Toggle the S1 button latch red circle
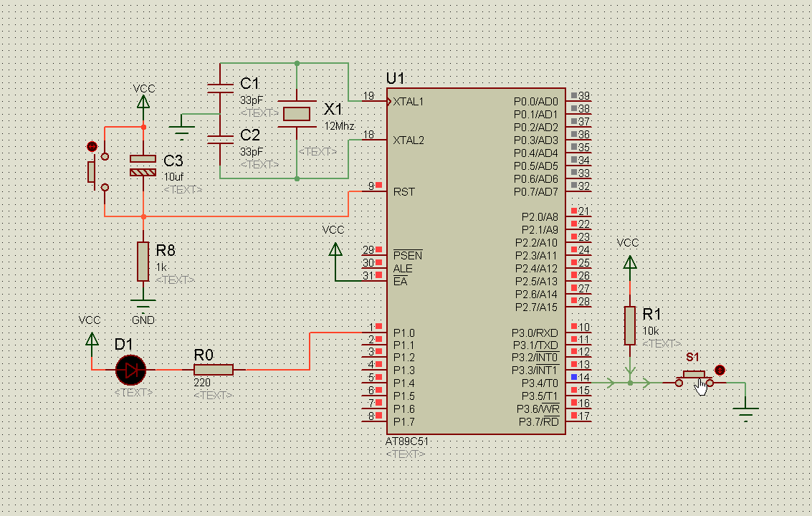This screenshot has width=812, height=516. point(720,370)
